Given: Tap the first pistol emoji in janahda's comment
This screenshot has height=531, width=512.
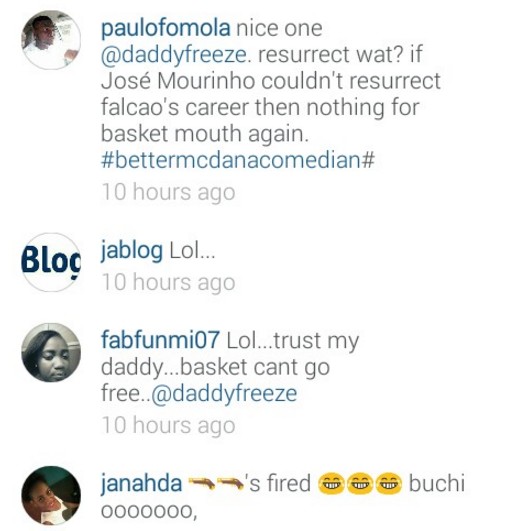Looking at the screenshot, I should pos(201,483).
